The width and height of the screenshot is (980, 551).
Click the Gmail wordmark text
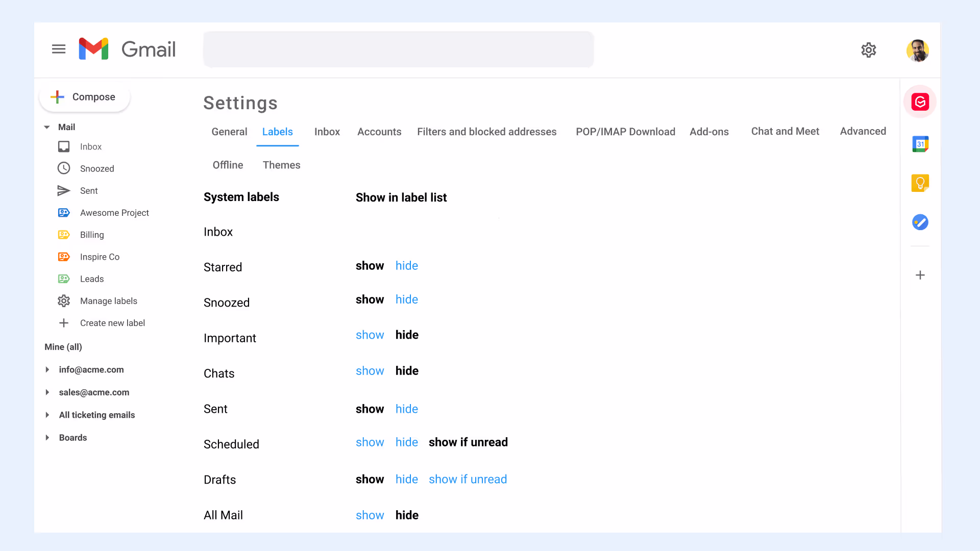point(149,49)
